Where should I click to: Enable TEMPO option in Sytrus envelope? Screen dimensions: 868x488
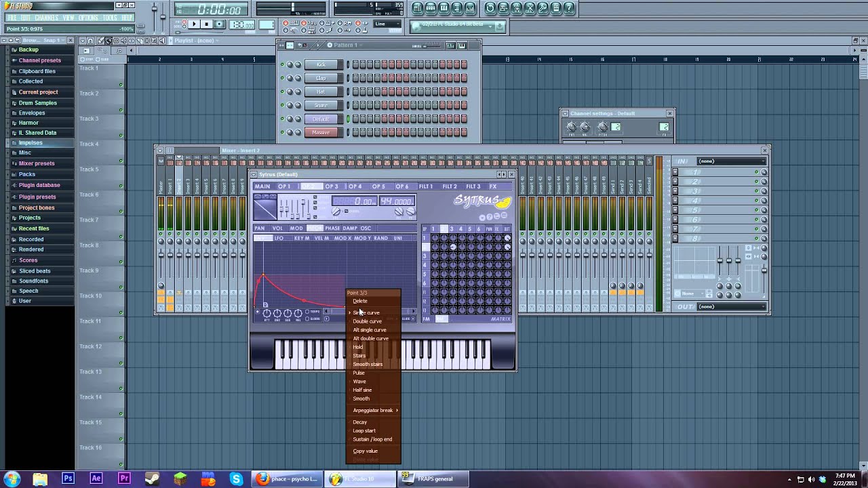click(x=307, y=312)
